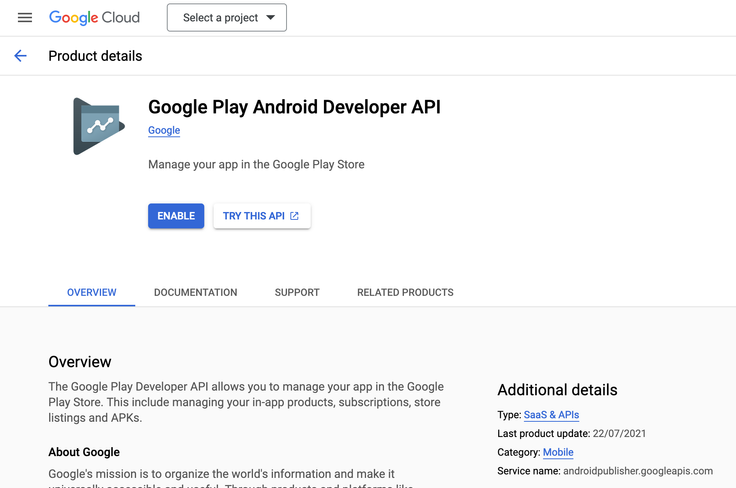Click 'Manage your app in the Google Play Store' text
The image size is (736, 488).
(x=256, y=164)
